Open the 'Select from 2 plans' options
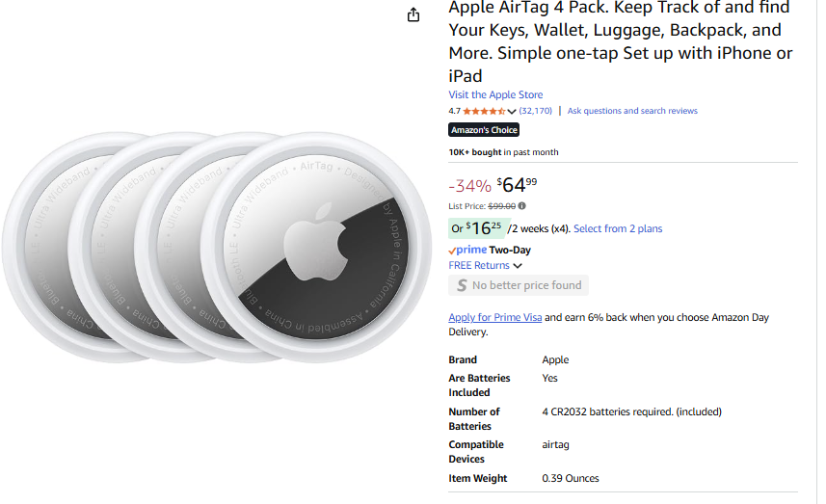Viewport: 826px width, 504px height. tap(618, 228)
